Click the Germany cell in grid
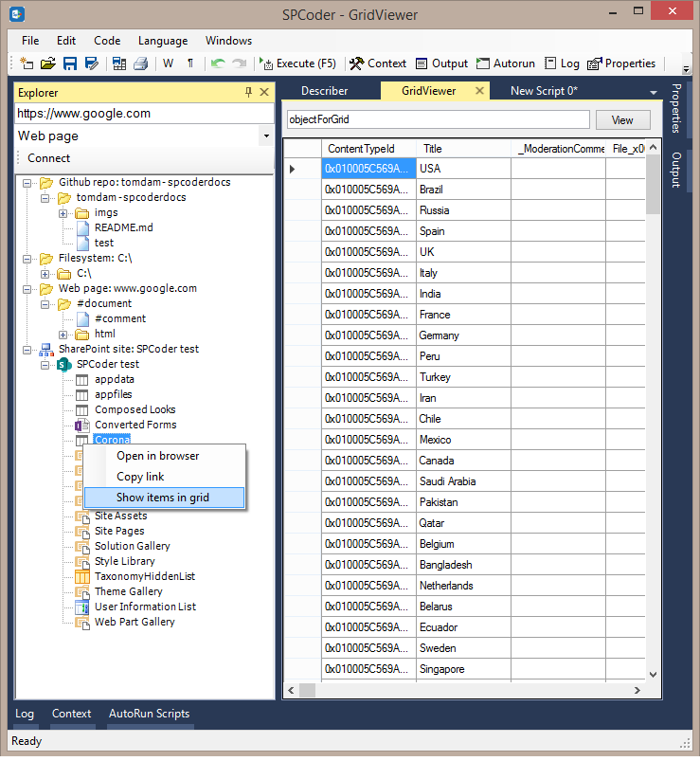Image resolution: width=700 pixels, height=761 pixels. coord(464,335)
